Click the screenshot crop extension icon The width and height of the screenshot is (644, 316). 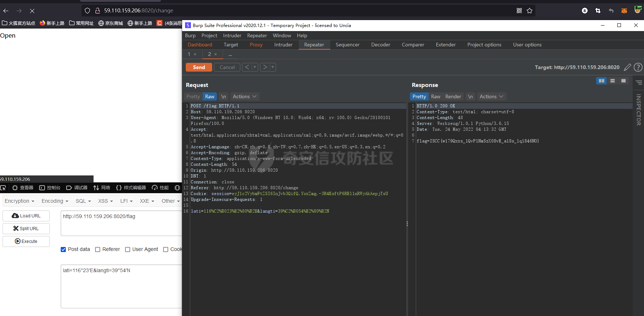point(598,11)
